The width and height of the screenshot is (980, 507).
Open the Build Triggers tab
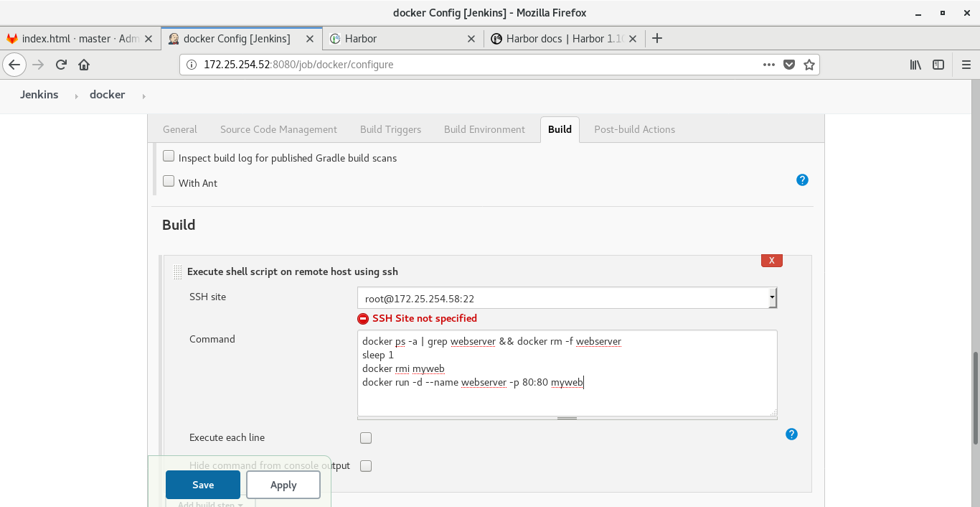(x=390, y=129)
